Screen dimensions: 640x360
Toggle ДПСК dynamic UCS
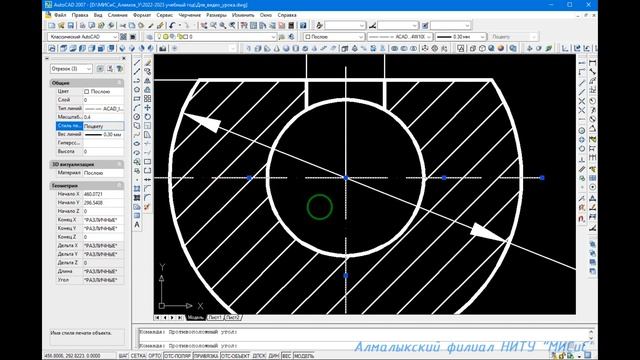[x=259, y=356]
